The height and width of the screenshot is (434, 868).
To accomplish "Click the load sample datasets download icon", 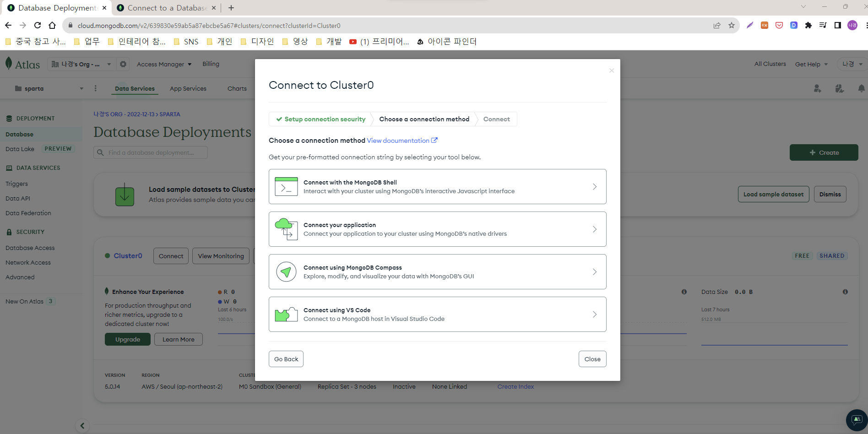I will 125,195.
